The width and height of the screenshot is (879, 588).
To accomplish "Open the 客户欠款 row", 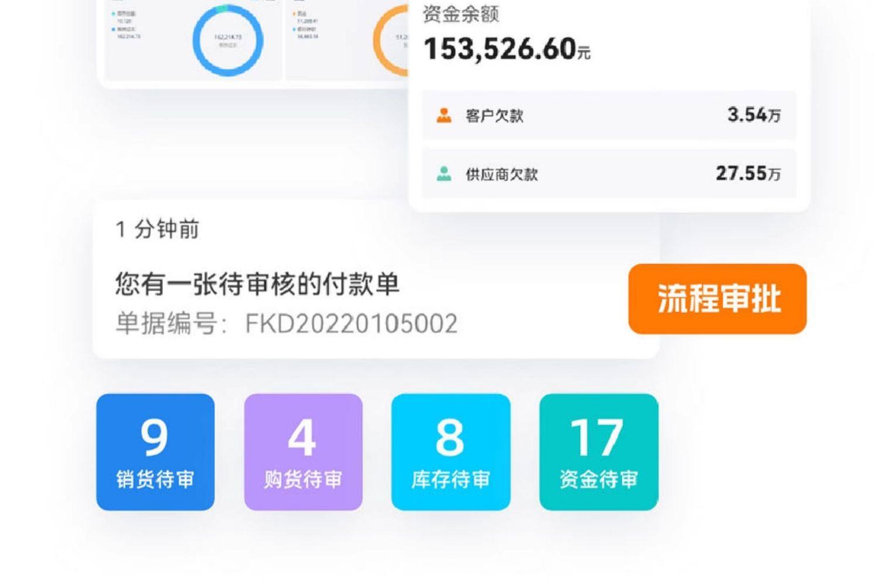I will [x=609, y=115].
